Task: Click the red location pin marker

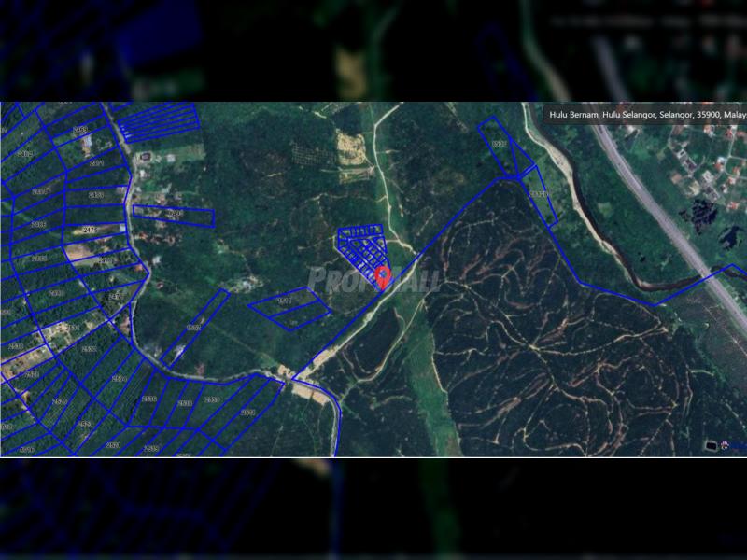Action: click(383, 277)
